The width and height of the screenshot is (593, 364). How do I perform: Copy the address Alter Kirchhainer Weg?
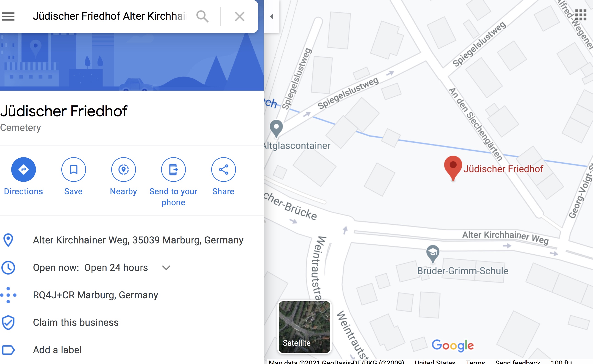click(138, 240)
